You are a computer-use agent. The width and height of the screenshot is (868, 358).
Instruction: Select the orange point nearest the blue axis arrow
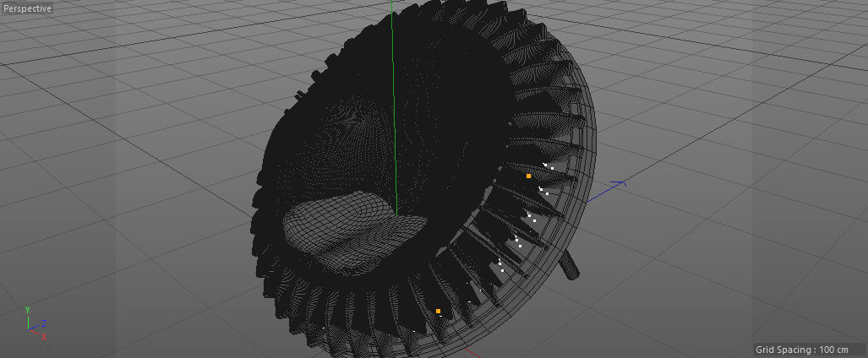pyautogui.click(x=529, y=176)
